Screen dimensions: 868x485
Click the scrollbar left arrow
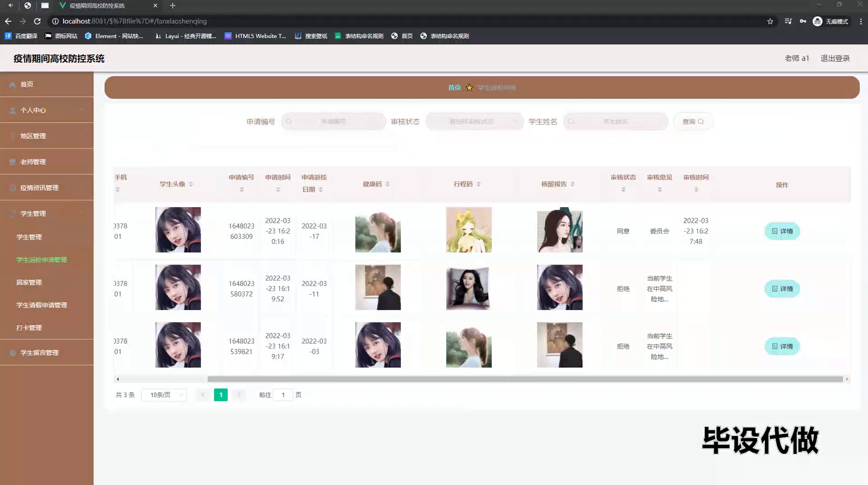click(x=118, y=379)
